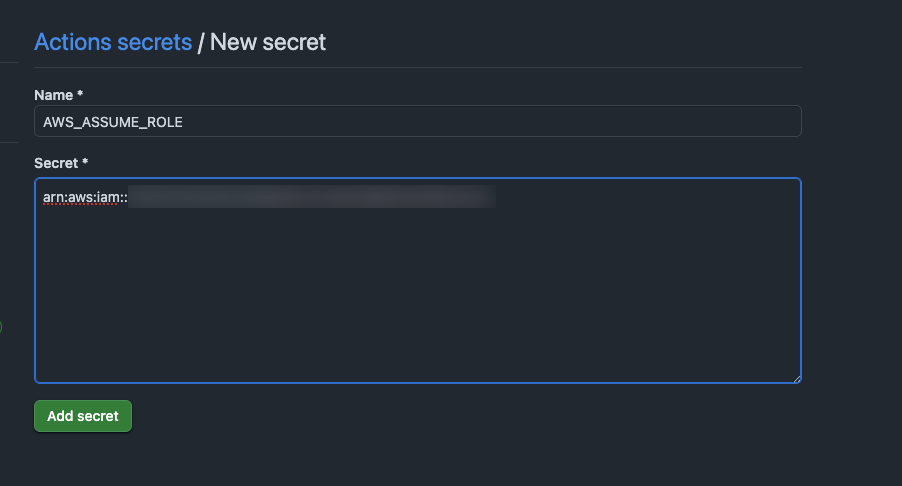Click the required asterisk beside Name

pyautogui.click(x=80, y=95)
